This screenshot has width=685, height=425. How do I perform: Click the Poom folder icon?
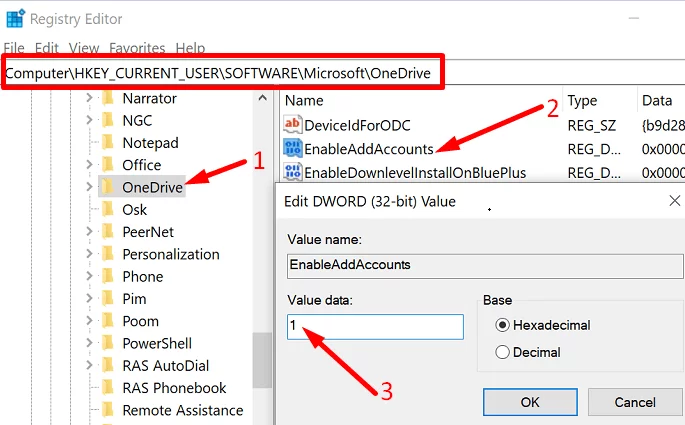[x=108, y=321]
